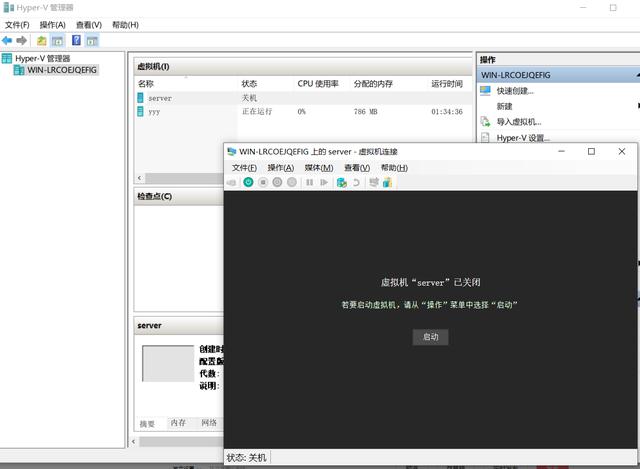
Task: Click the Checkpoint icon in VM toolbar
Action: 342,182
